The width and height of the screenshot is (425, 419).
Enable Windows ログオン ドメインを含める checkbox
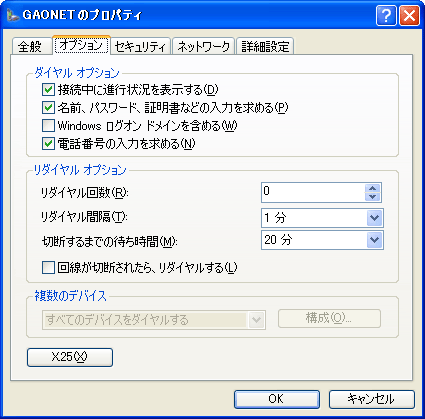pyautogui.click(x=48, y=126)
